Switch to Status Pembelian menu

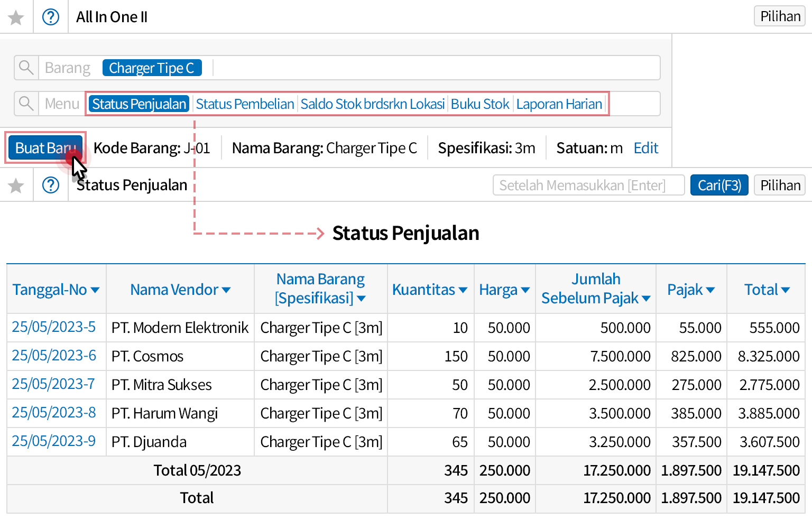tap(245, 104)
